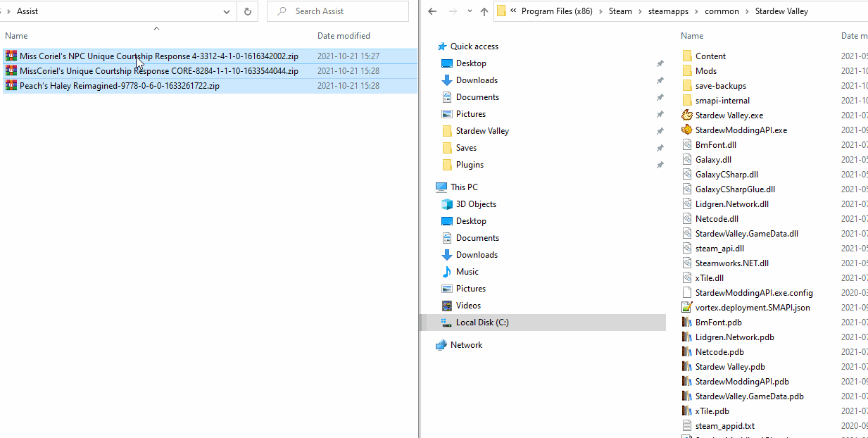Sort the Assist window by Date modified
The height and width of the screenshot is (438, 868).
[344, 36]
